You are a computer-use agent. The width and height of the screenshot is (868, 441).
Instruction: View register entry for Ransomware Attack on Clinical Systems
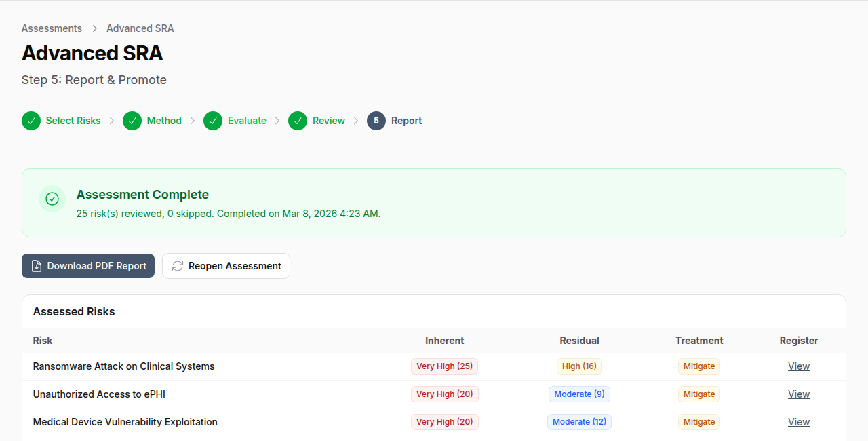click(798, 366)
